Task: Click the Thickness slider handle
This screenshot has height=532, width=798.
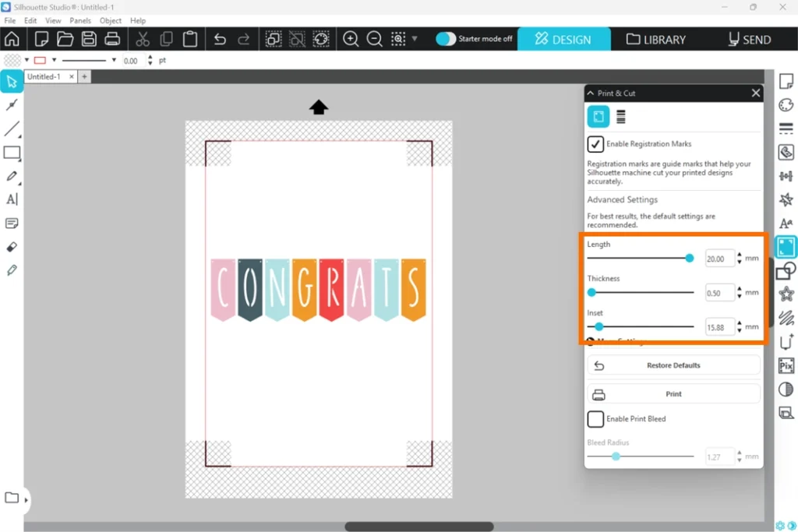Action: coord(591,292)
